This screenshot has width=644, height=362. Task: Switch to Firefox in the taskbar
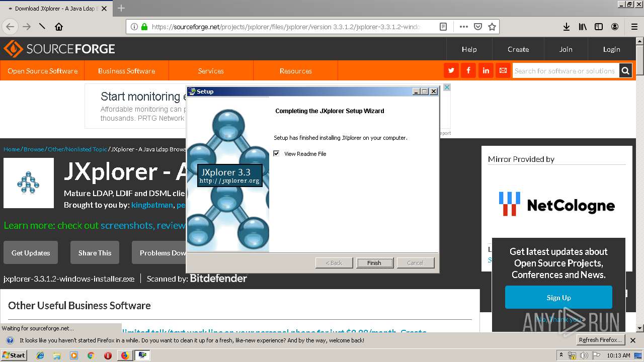click(x=125, y=355)
